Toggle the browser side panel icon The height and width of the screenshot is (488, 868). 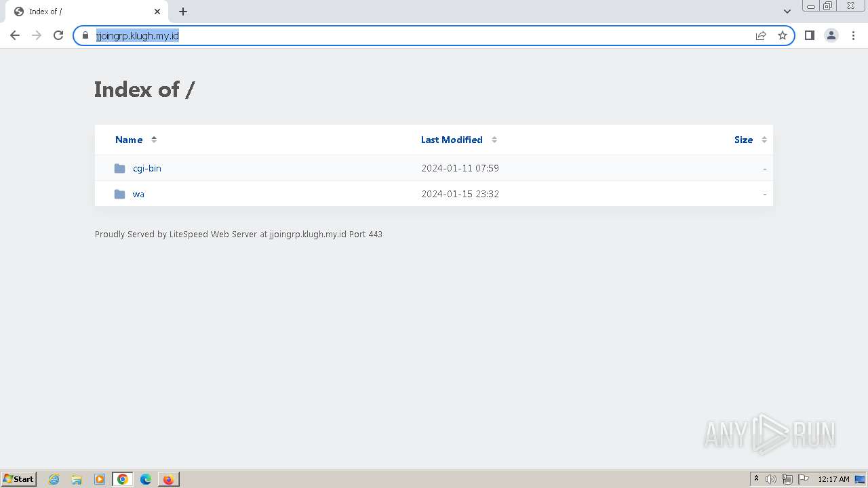[810, 35]
